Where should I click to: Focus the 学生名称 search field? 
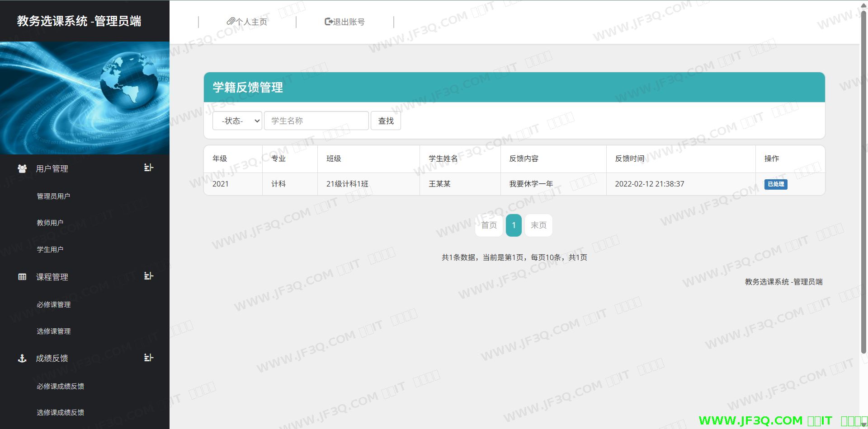coord(316,121)
